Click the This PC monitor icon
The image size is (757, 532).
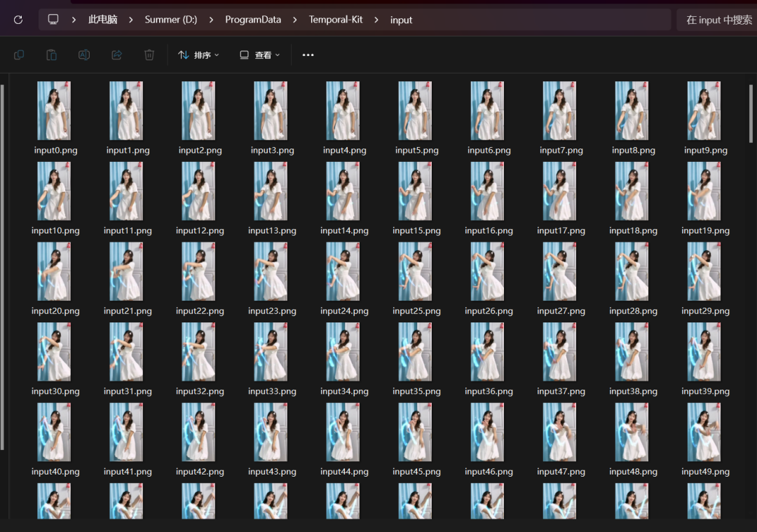tap(53, 20)
